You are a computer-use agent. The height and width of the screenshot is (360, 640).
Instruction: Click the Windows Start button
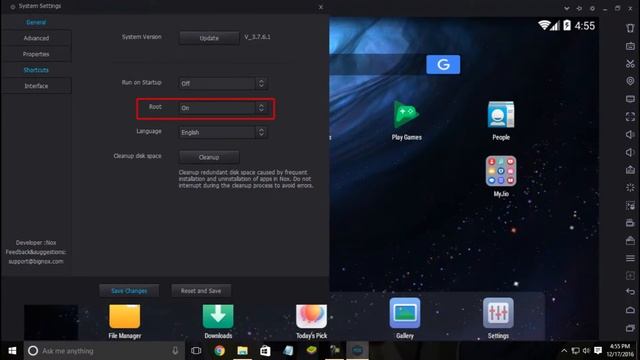(x=12, y=351)
